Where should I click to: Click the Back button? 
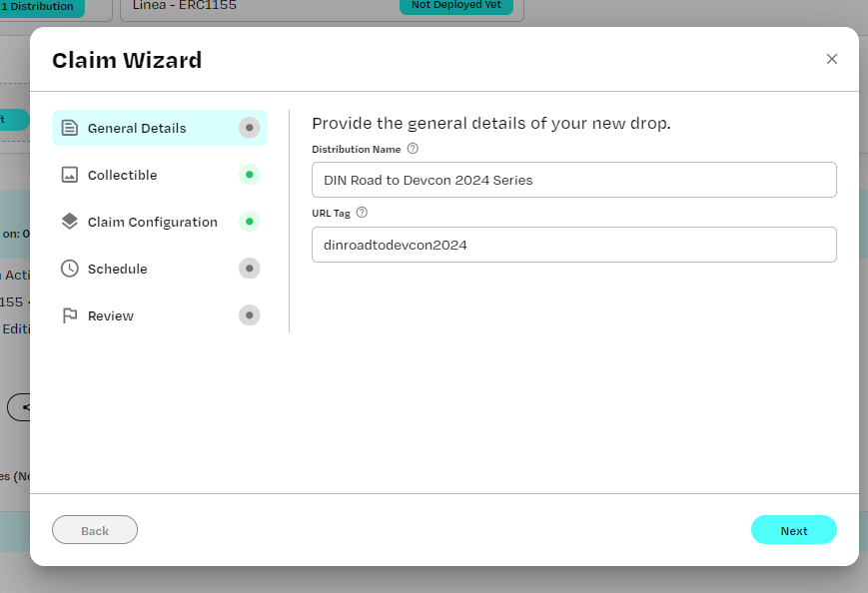(95, 530)
